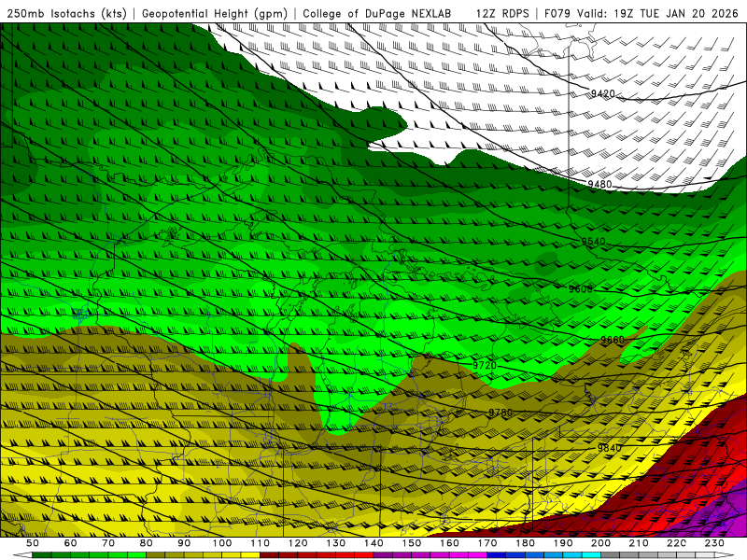747x560 pixels.
Task: Click the 9540 height contour label
Action: 593,242
